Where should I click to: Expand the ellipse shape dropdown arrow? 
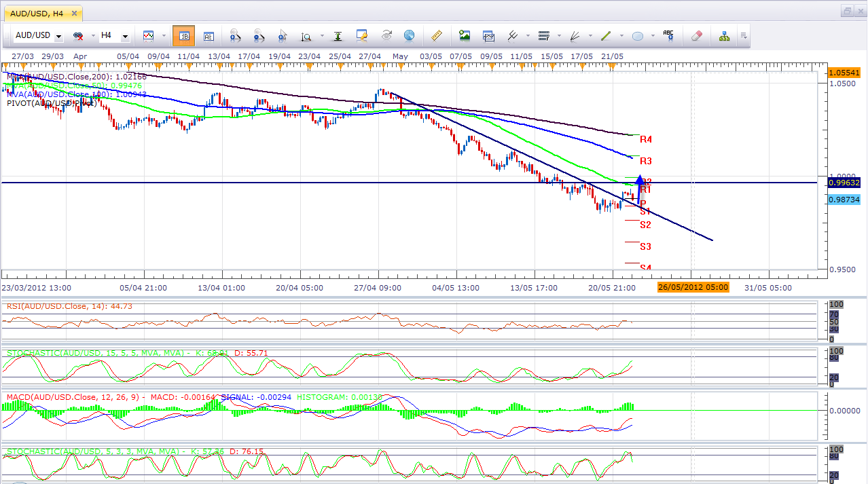(x=652, y=36)
